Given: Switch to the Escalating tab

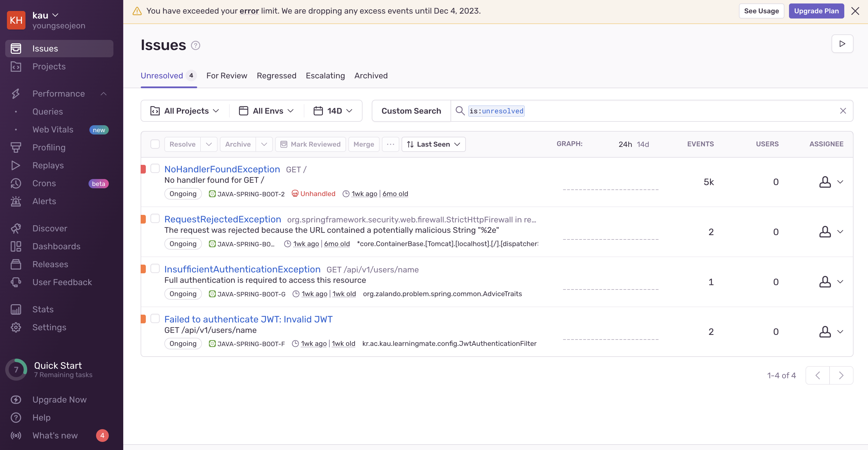Looking at the screenshot, I should click(x=325, y=75).
